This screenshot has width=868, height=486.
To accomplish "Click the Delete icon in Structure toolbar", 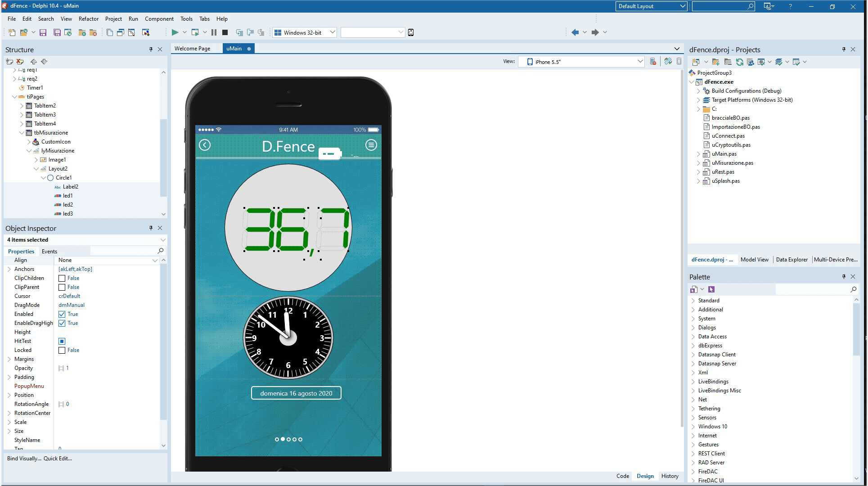I will (x=20, y=62).
